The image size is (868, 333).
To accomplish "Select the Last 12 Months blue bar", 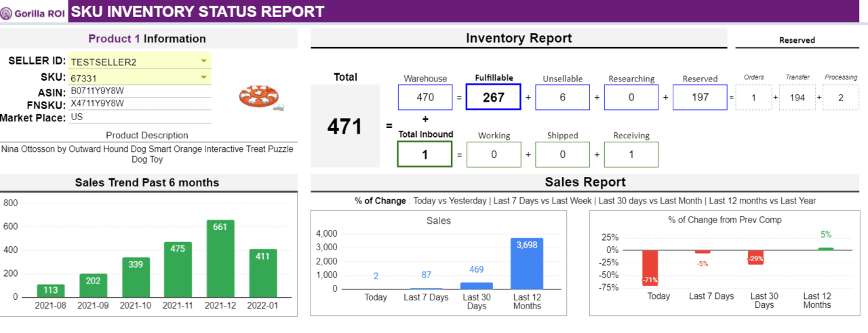I will coord(527,263).
